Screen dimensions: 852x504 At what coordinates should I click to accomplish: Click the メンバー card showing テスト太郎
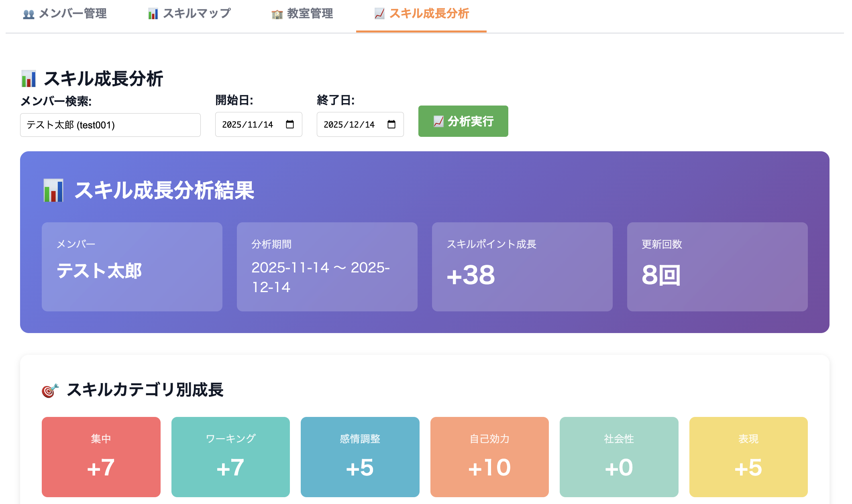pos(132,267)
